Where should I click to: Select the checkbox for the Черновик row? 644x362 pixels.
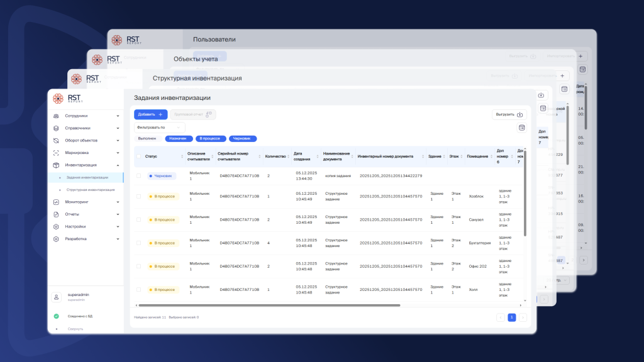(x=138, y=176)
